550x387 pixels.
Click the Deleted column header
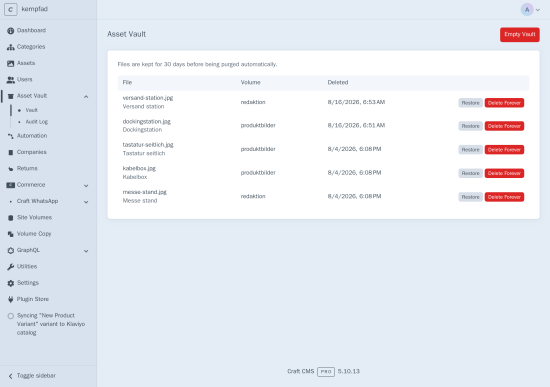pos(338,82)
